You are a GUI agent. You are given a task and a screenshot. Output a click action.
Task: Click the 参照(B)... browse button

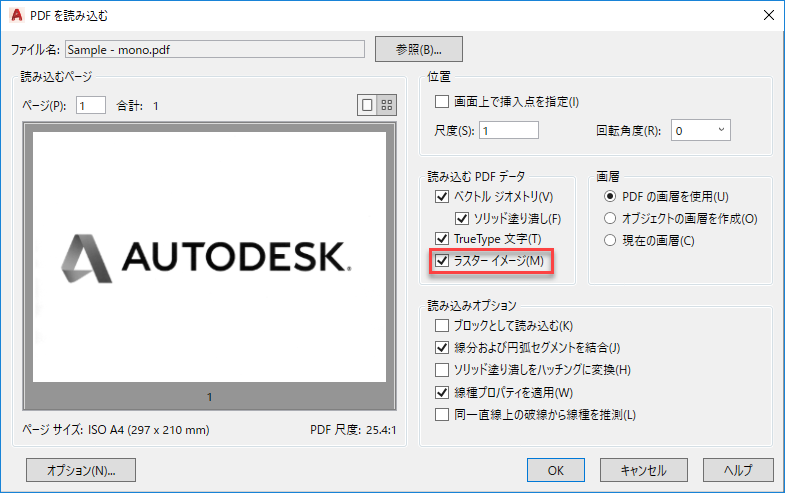click(419, 49)
